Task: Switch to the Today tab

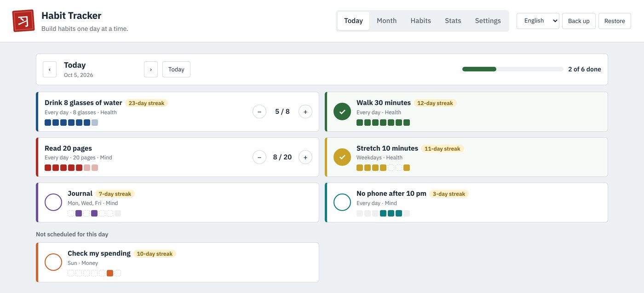Action: click(x=353, y=21)
